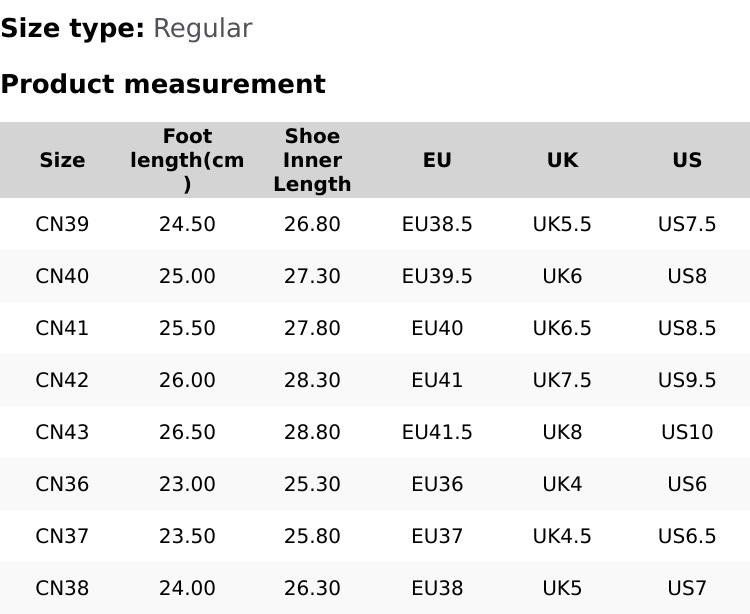Select the CN37 size cell

(x=62, y=536)
